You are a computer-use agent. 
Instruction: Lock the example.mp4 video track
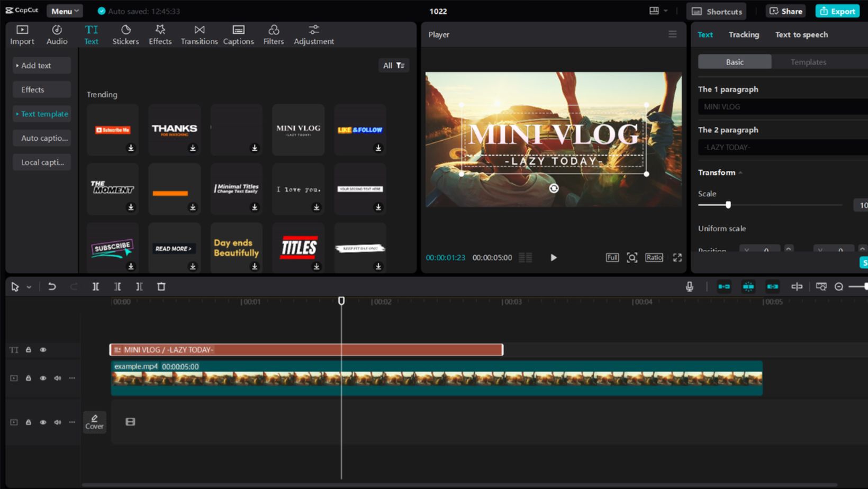29,378
